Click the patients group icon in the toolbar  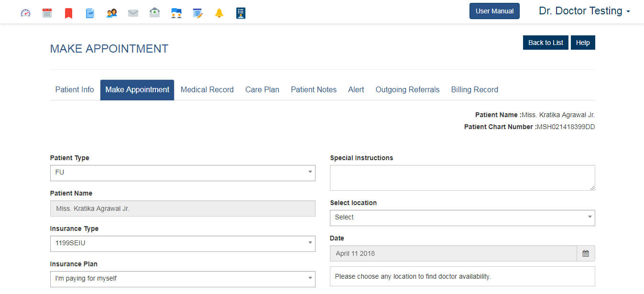pyautogui.click(x=111, y=13)
